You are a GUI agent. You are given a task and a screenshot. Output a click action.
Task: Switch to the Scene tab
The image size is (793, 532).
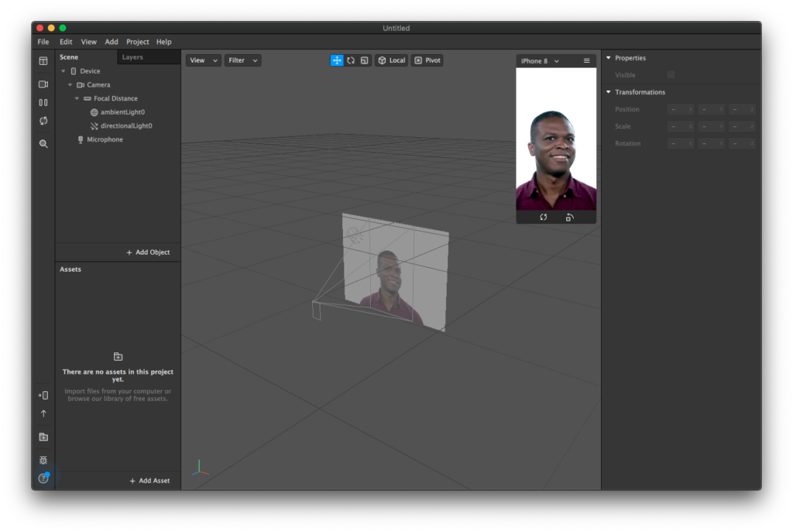pos(69,57)
